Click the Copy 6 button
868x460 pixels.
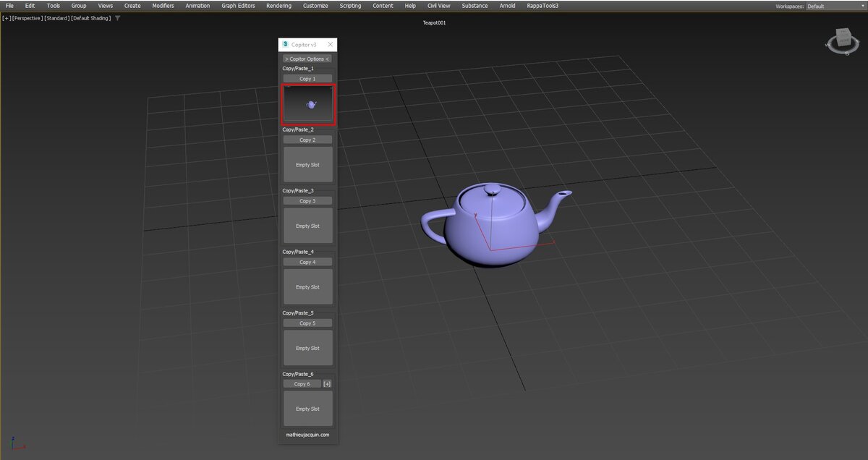coord(302,384)
